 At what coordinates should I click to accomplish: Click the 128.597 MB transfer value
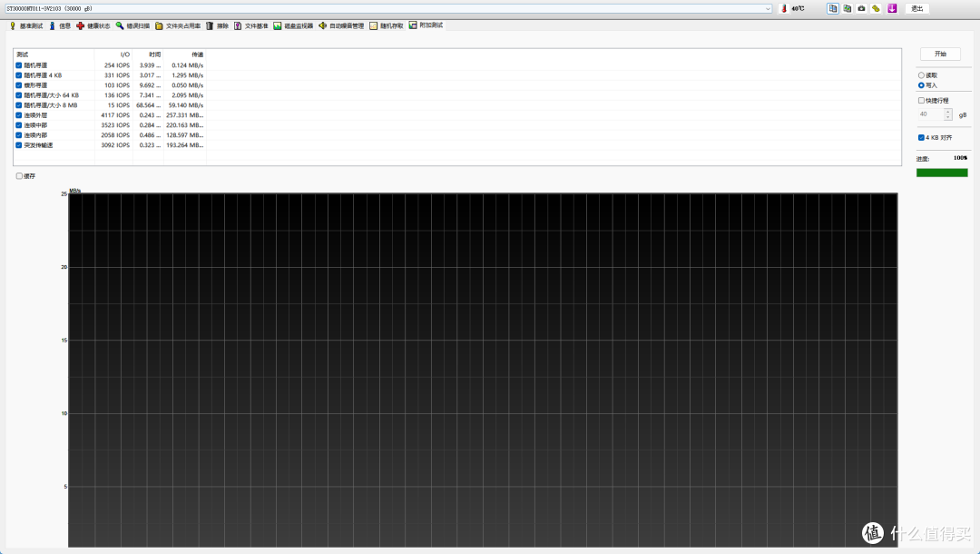click(184, 135)
